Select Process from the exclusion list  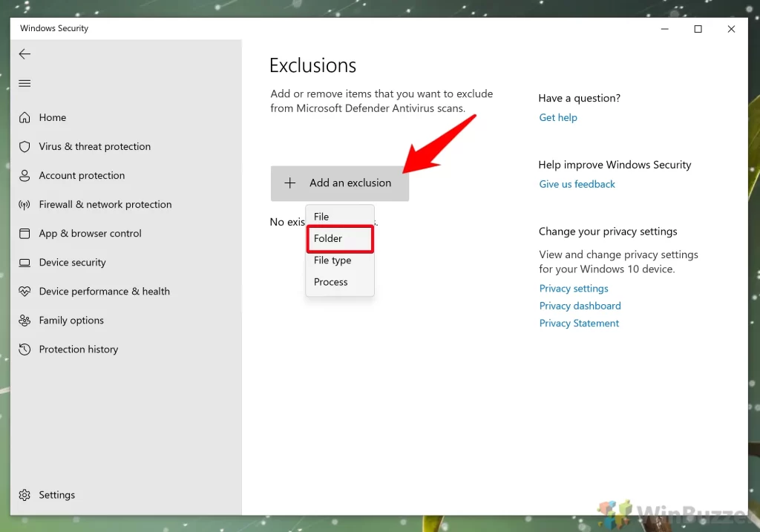330,281
